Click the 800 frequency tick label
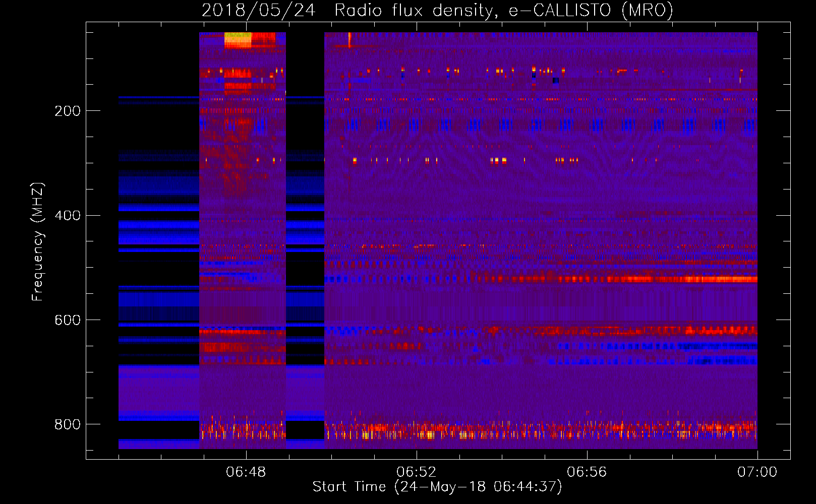The height and width of the screenshot is (504, 816). (68, 424)
